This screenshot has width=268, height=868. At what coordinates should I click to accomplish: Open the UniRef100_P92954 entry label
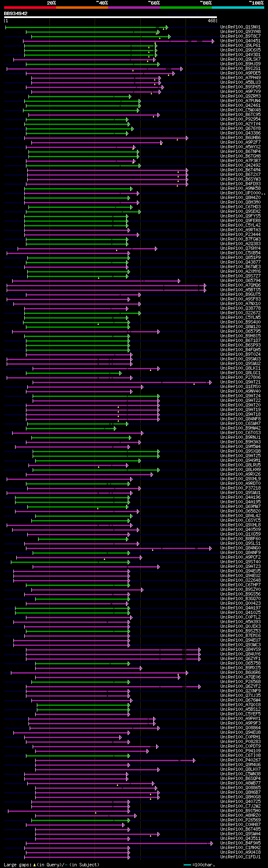(x=240, y=119)
